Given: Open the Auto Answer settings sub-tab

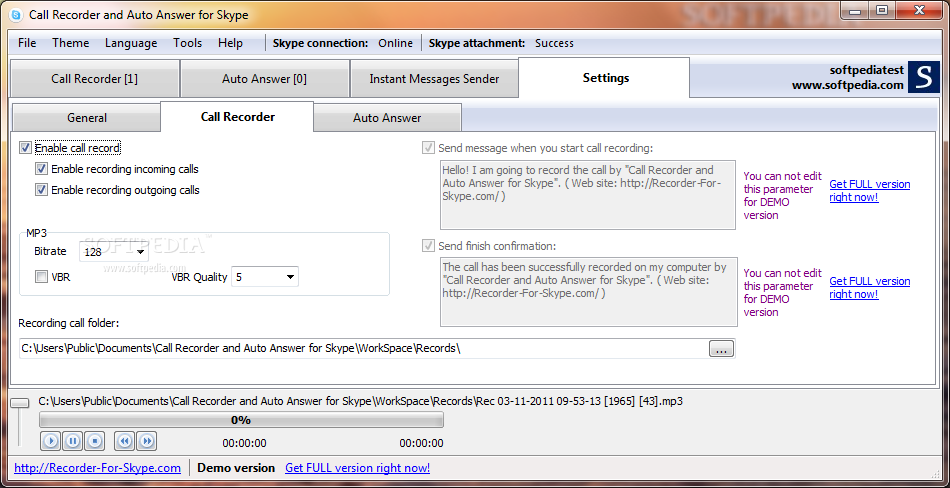Looking at the screenshot, I should point(387,118).
